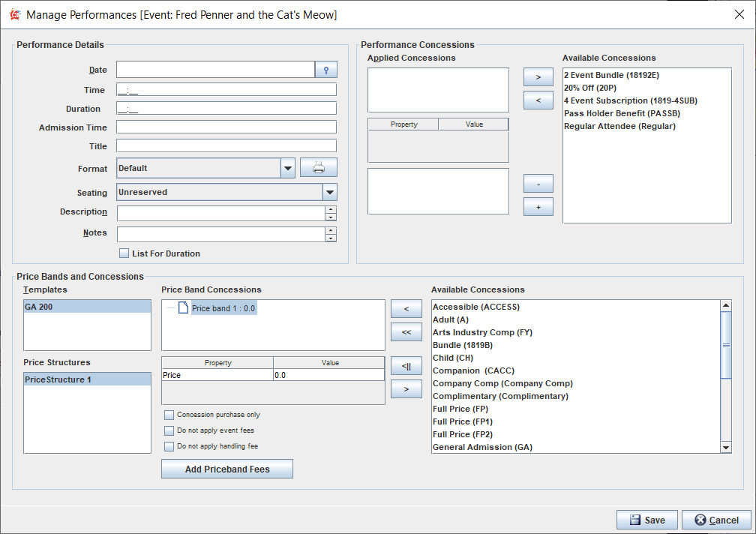Increase the Description field spinner up arrow
The image size is (756, 534).
[x=331, y=209]
